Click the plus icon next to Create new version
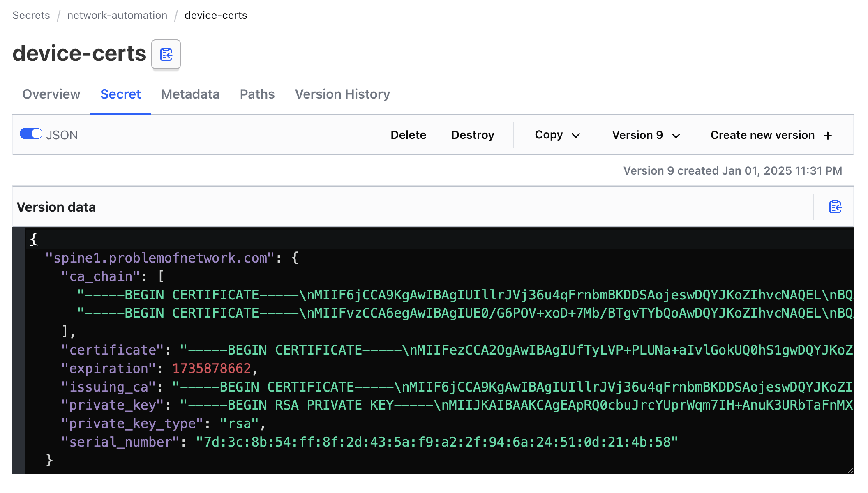868x493 pixels. (828, 135)
